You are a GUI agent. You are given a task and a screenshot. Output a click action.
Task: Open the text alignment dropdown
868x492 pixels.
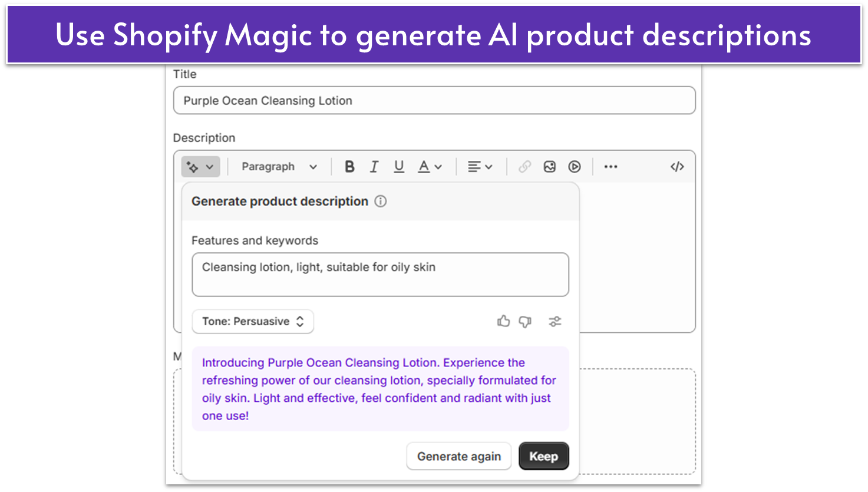click(480, 167)
